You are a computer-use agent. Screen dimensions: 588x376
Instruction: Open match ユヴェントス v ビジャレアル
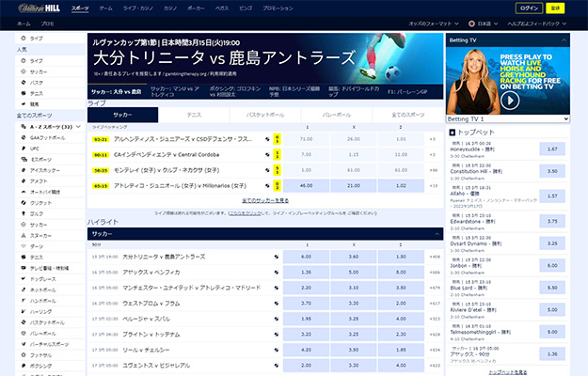(156, 366)
